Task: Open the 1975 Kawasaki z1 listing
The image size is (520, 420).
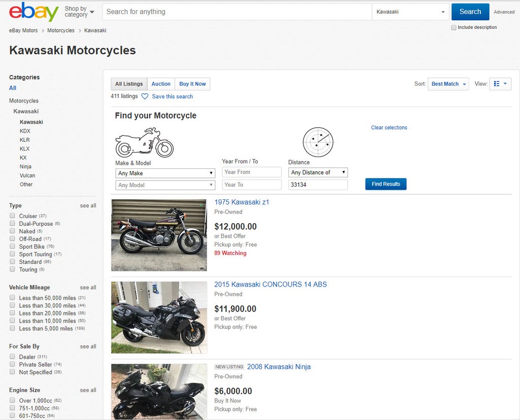Action: click(x=242, y=202)
